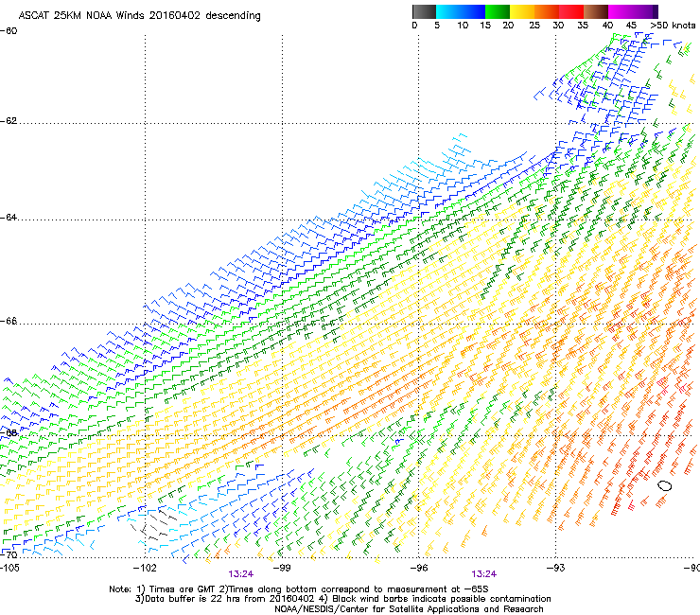
Task: Click the '-60' latitude label
Action: [x=9, y=31]
